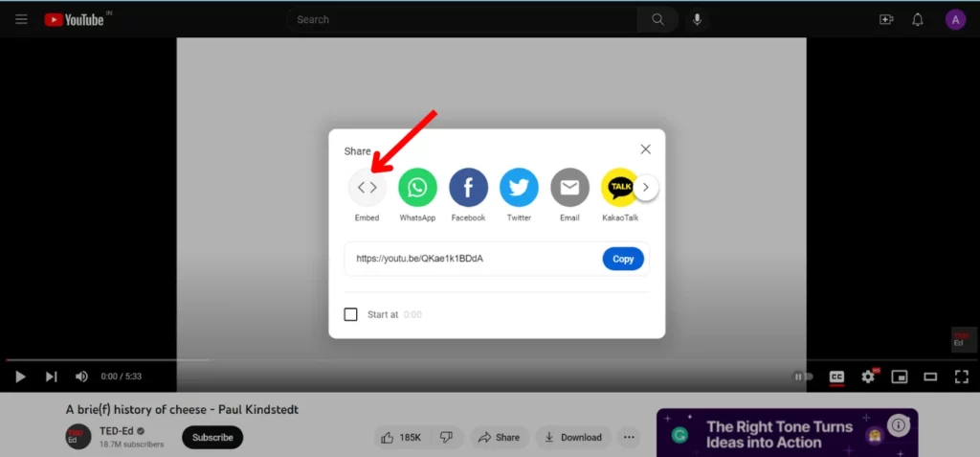Copy the youtu.be video link
980x457 pixels.
(623, 259)
